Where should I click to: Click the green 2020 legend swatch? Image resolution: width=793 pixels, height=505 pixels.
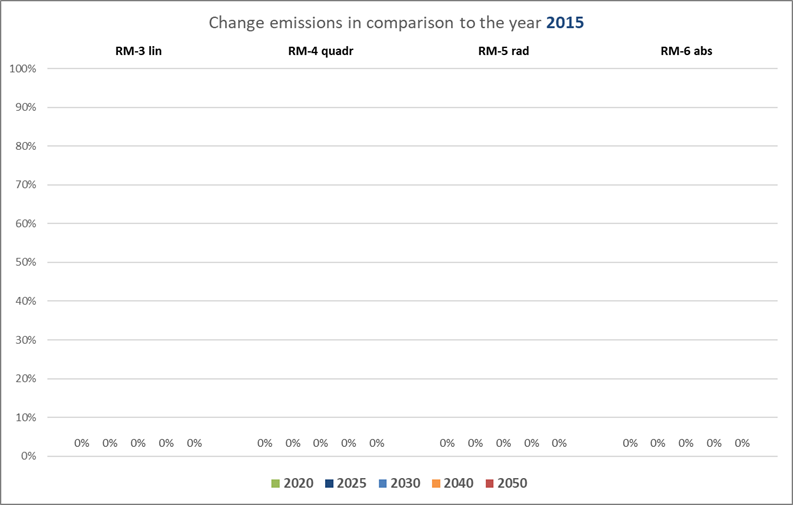pyautogui.click(x=275, y=484)
